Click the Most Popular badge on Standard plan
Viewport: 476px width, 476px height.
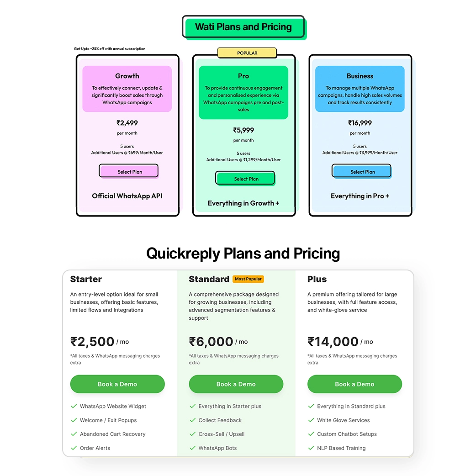pyautogui.click(x=248, y=279)
